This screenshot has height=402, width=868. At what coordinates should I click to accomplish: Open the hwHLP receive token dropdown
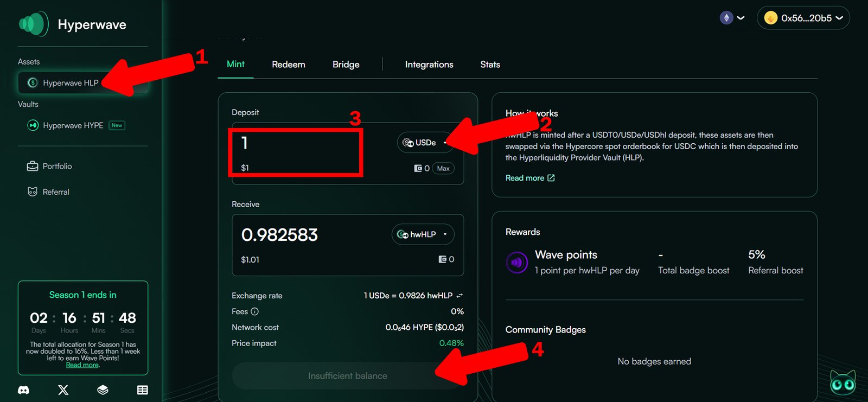click(x=423, y=234)
